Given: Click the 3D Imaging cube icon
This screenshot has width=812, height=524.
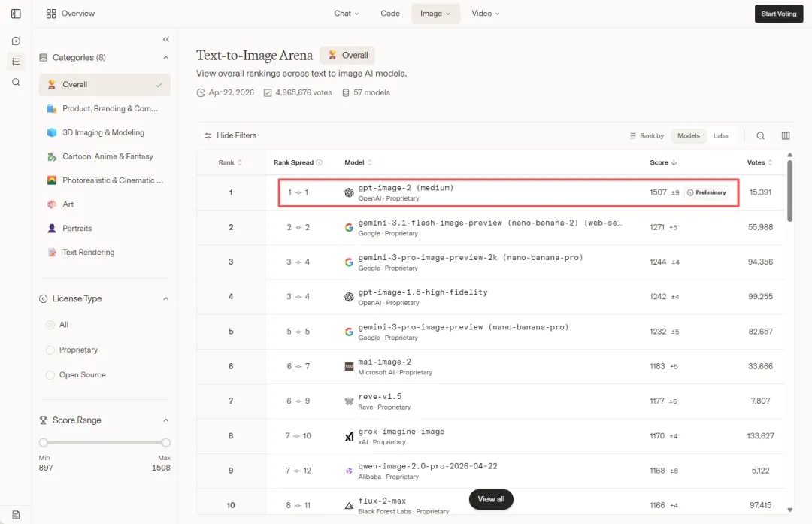Looking at the screenshot, I should pyautogui.click(x=52, y=132).
